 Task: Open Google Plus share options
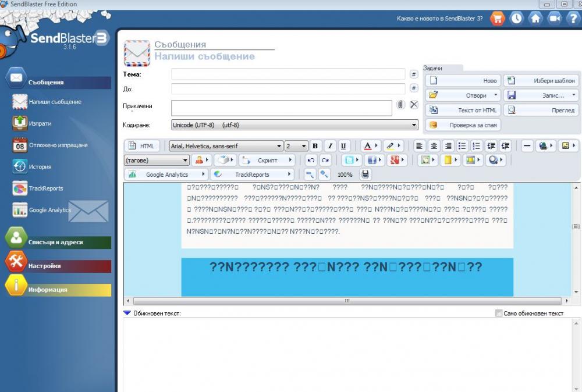(x=397, y=160)
